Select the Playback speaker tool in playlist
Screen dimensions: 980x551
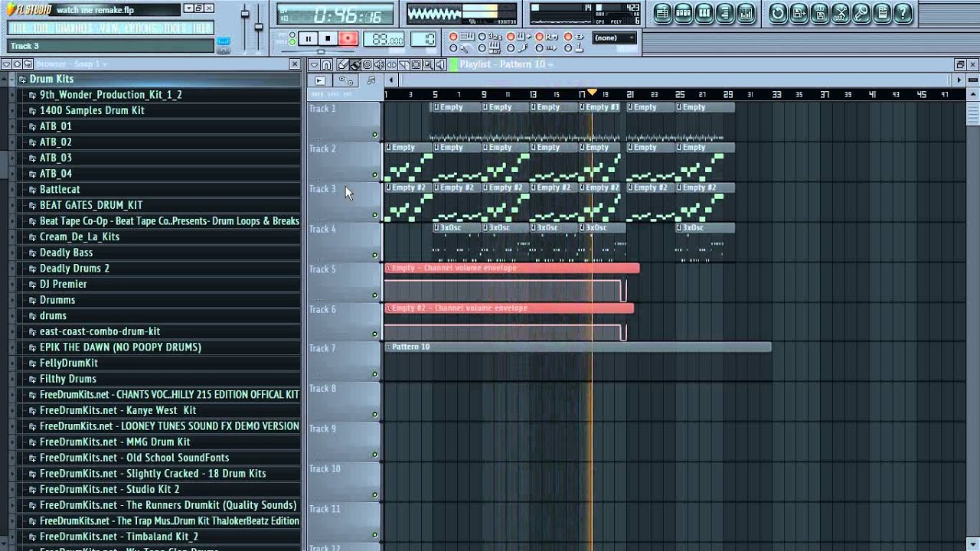(x=440, y=64)
